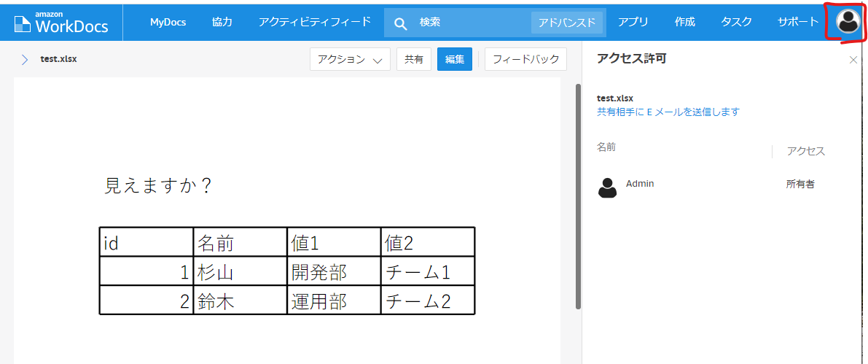Viewport: 868px width, 364px height.
Task: Open the タスク menu
Action: (x=736, y=22)
